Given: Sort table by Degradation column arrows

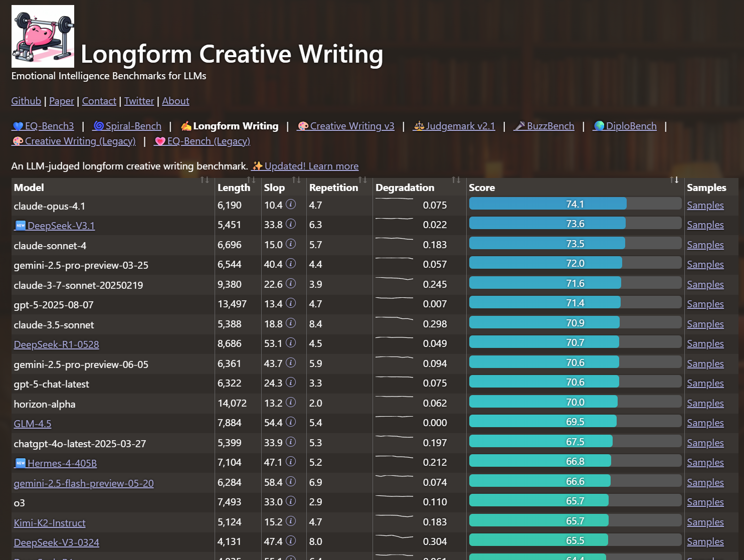Looking at the screenshot, I should coord(456,180).
